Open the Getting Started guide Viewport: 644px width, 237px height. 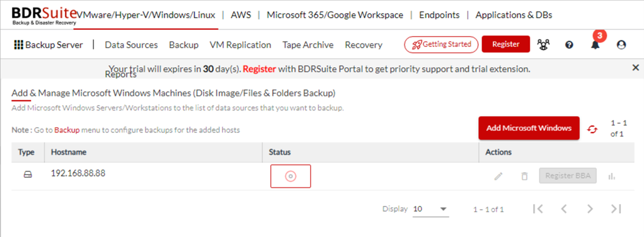click(441, 44)
